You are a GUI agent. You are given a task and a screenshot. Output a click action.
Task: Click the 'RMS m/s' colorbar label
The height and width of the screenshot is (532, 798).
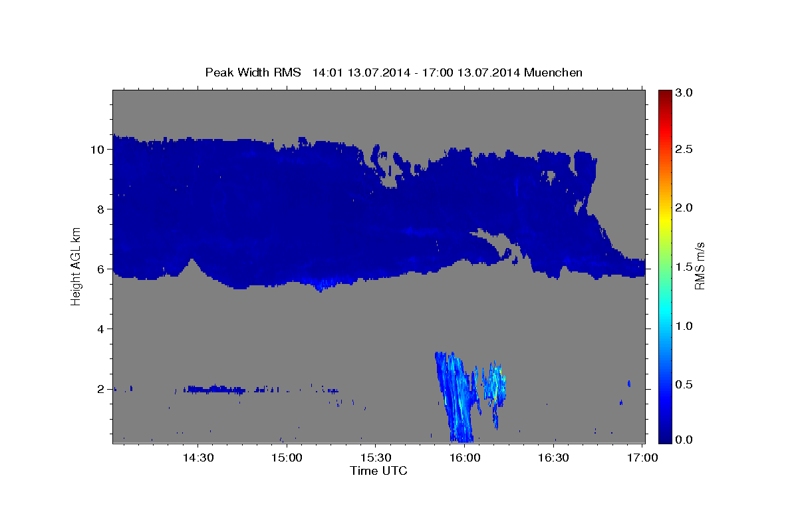point(700,267)
